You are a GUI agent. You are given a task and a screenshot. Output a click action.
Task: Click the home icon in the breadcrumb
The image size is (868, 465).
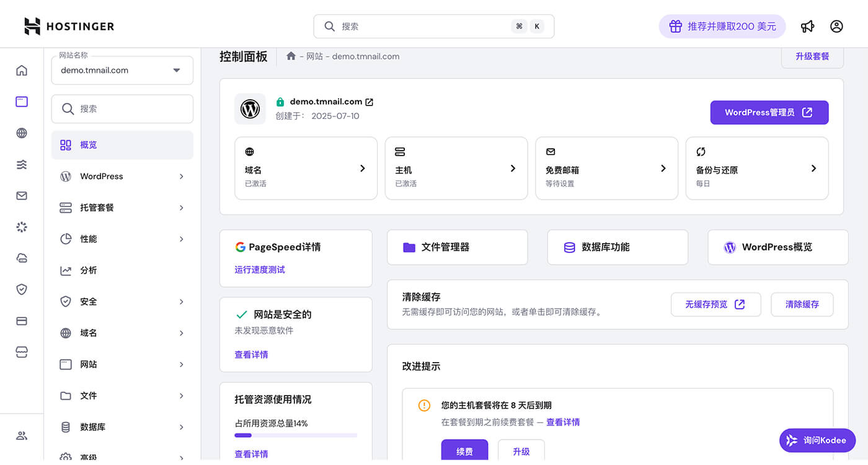(291, 56)
